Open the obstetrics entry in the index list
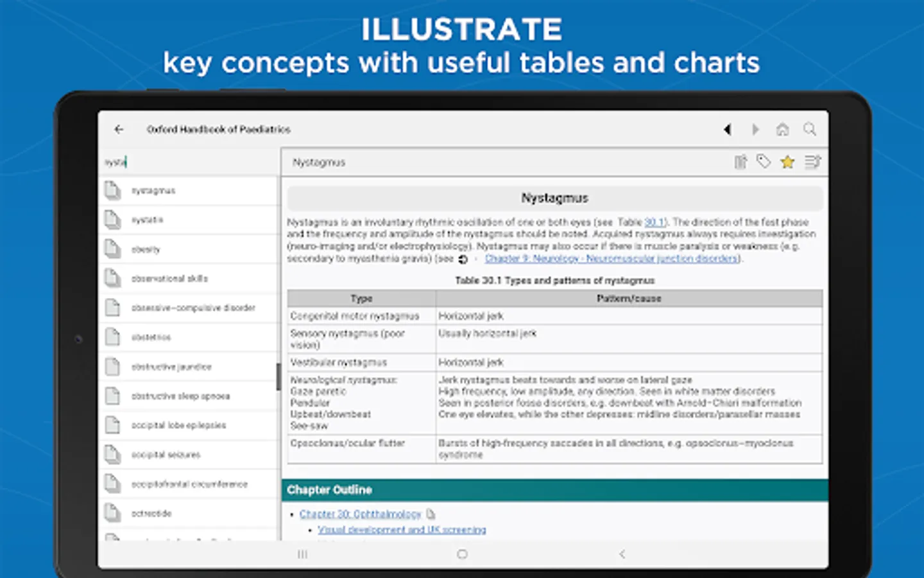The image size is (924, 578). [x=150, y=337]
